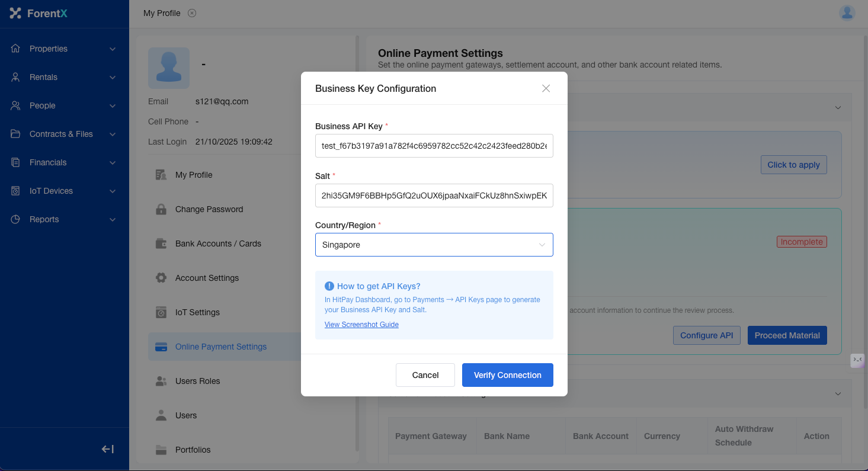868x471 pixels.
Task: Open the user avatar icon at top right
Action: [847, 13]
